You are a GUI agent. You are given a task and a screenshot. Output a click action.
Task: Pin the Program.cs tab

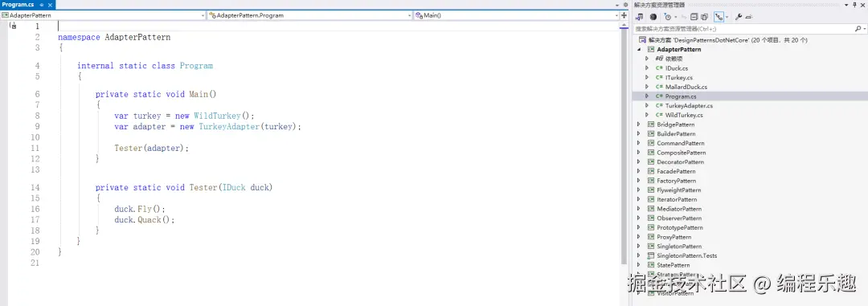coord(42,5)
